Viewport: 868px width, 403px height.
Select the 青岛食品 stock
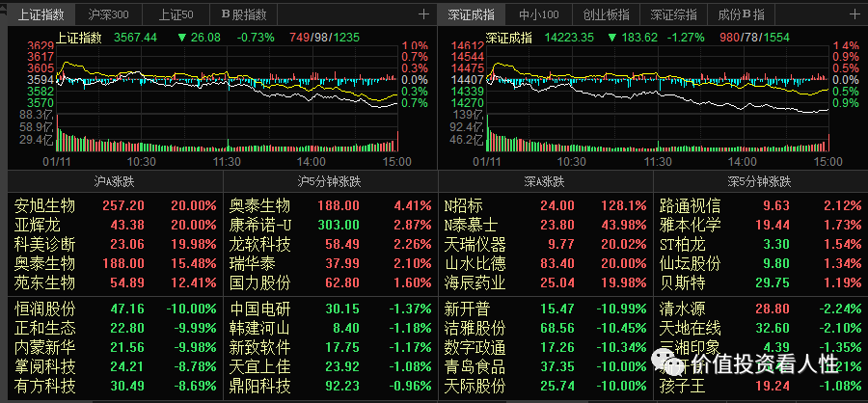pos(545,366)
